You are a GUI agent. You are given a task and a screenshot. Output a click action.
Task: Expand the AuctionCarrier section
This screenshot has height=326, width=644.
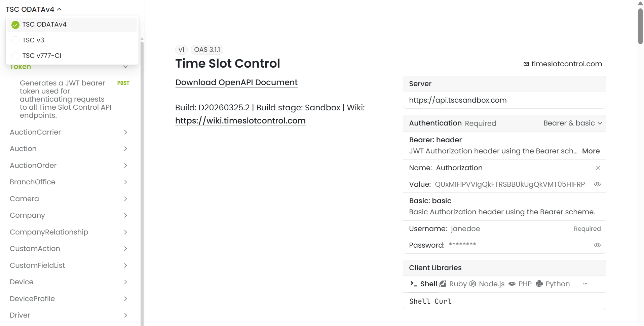[125, 132]
